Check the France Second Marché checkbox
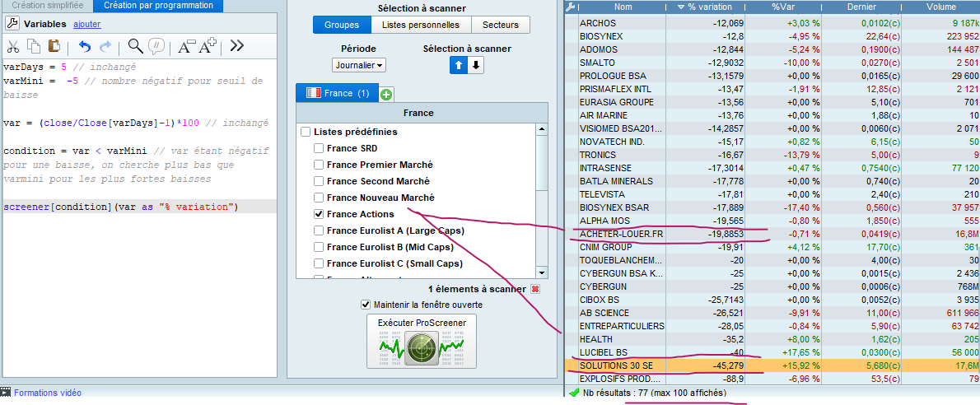The height and width of the screenshot is (405, 980). pos(319,181)
